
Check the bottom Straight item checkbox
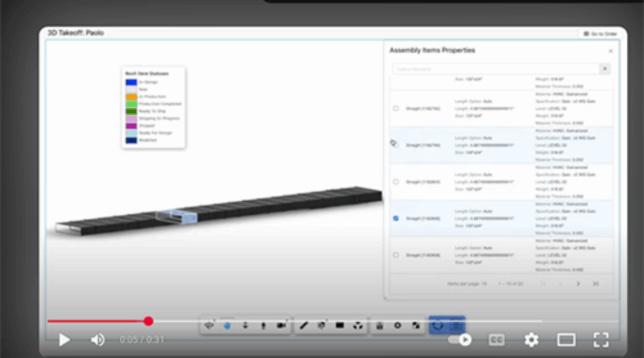(396, 255)
